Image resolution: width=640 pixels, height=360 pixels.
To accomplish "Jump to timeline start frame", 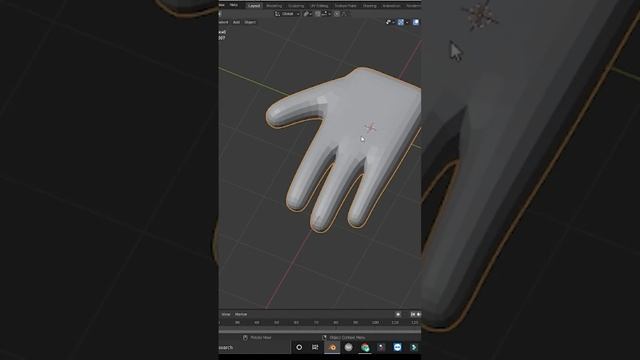I will click(x=413, y=314).
